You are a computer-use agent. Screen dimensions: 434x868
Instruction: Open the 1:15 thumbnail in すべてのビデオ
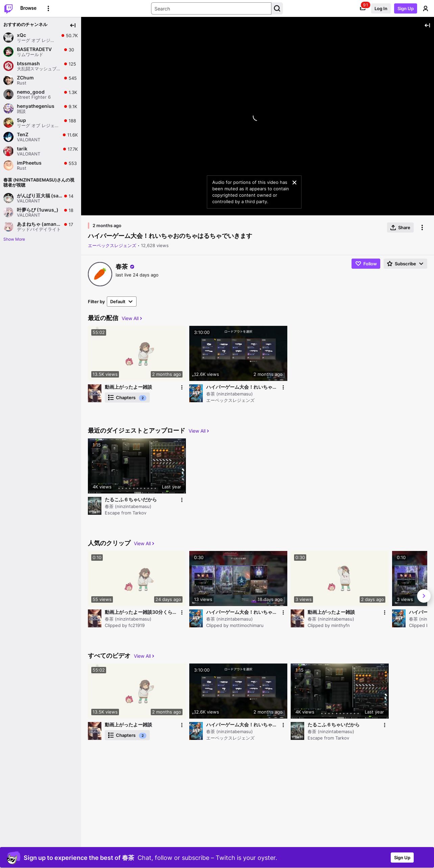click(x=340, y=691)
